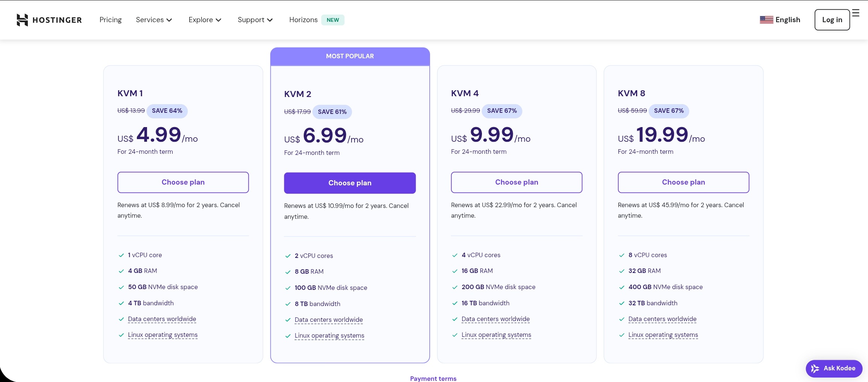Click the NEW badge beside Horizons
This screenshot has height=382, width=868.
coord(333,20)
